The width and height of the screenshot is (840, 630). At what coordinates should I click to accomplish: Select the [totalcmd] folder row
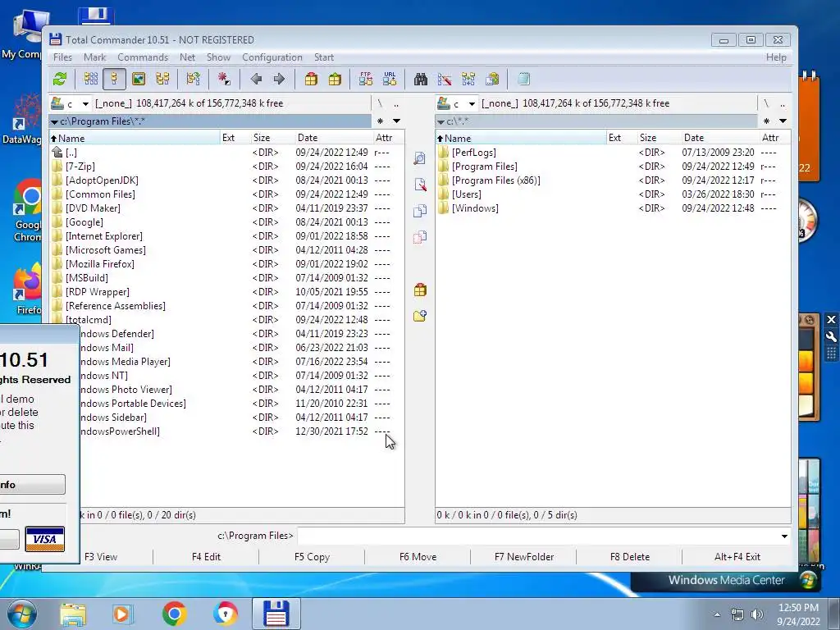click(x=226, y=320)
